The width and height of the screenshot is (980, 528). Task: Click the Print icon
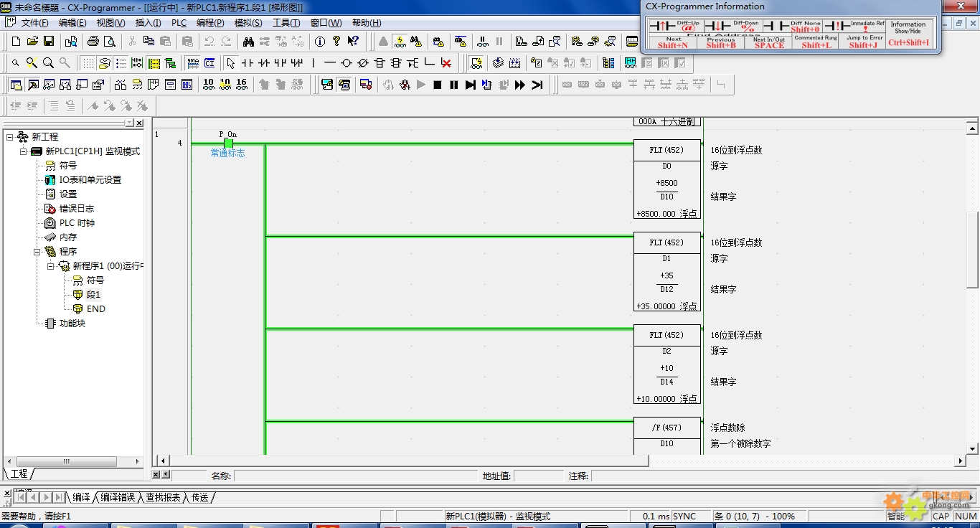pos(93,42)
